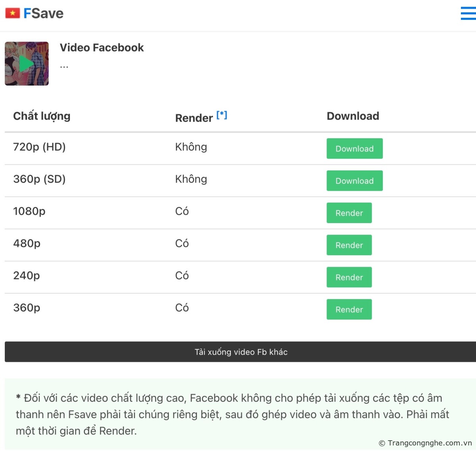This screenshot has width=476, height=451.
Task: Click the Chất lượng column header
Action: (x=42, y=116)
